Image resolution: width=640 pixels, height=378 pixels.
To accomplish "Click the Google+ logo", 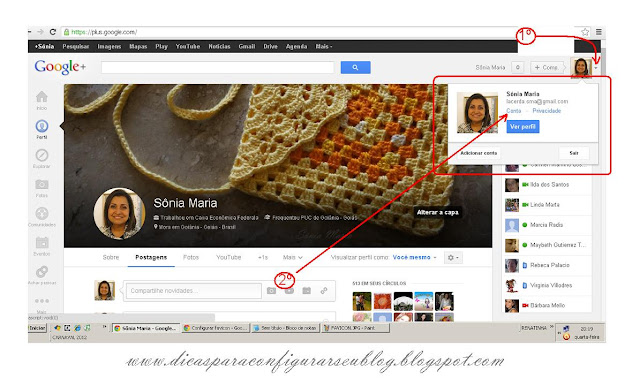I will click(60, 67).
